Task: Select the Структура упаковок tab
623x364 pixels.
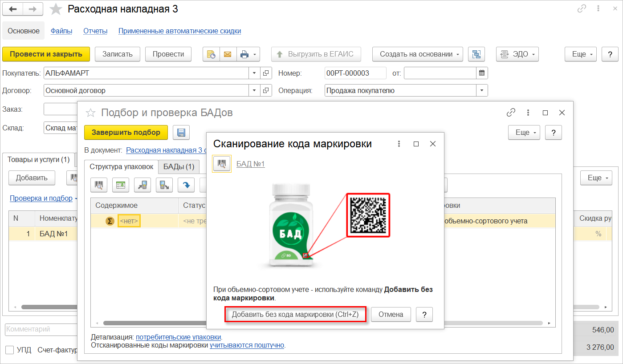Action: [x=121, y=167]
